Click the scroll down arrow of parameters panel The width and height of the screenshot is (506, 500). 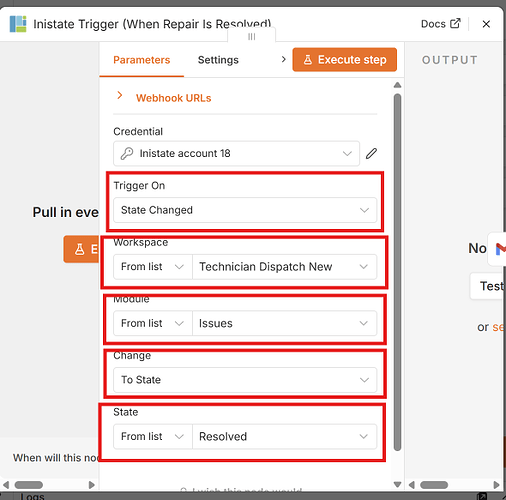tap(397, 485)
